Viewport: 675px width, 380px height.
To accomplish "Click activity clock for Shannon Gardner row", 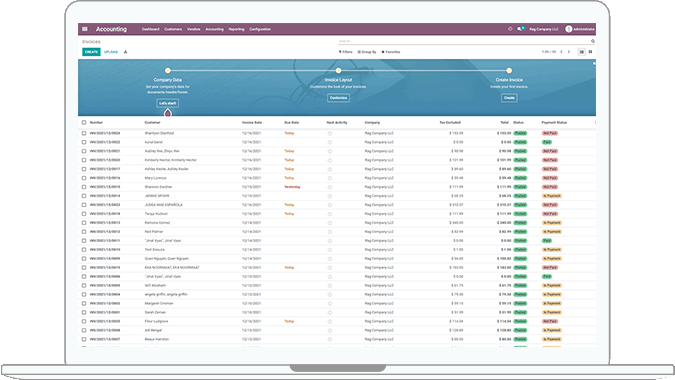I will point(330,187).
